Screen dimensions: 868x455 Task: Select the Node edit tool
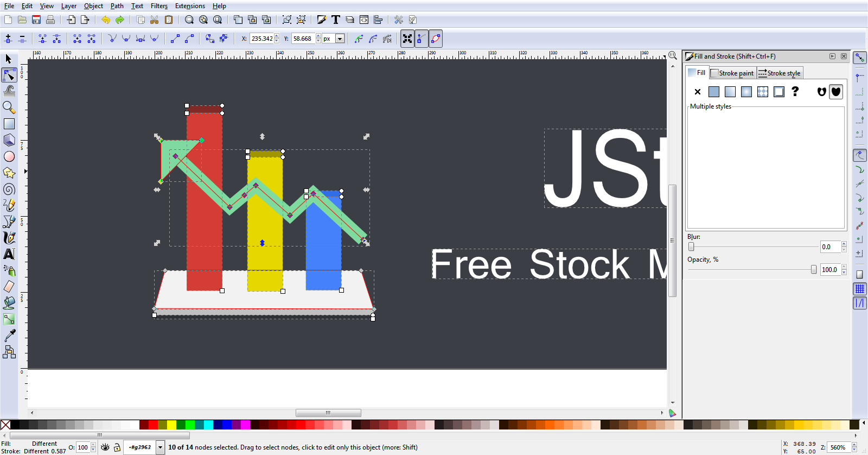point(9,75)
